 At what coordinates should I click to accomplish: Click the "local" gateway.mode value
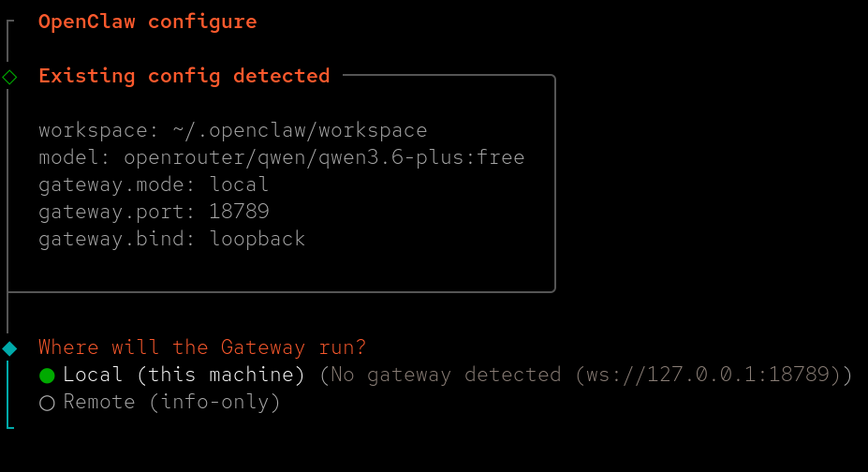(x=239, y=184)
